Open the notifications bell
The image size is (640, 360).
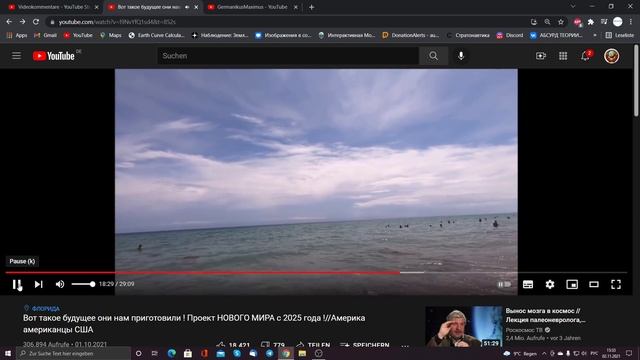(585, 56)
